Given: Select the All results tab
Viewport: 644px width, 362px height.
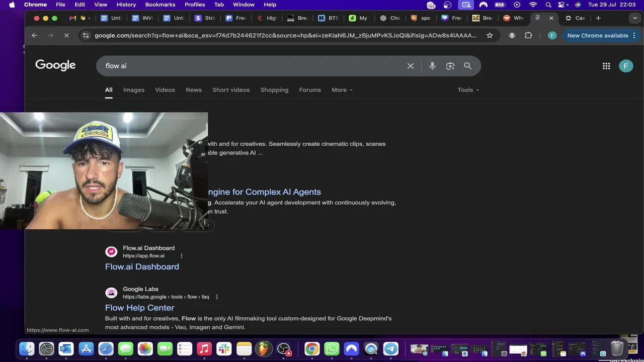Looking at the screenshot, I should pos(109,90).
